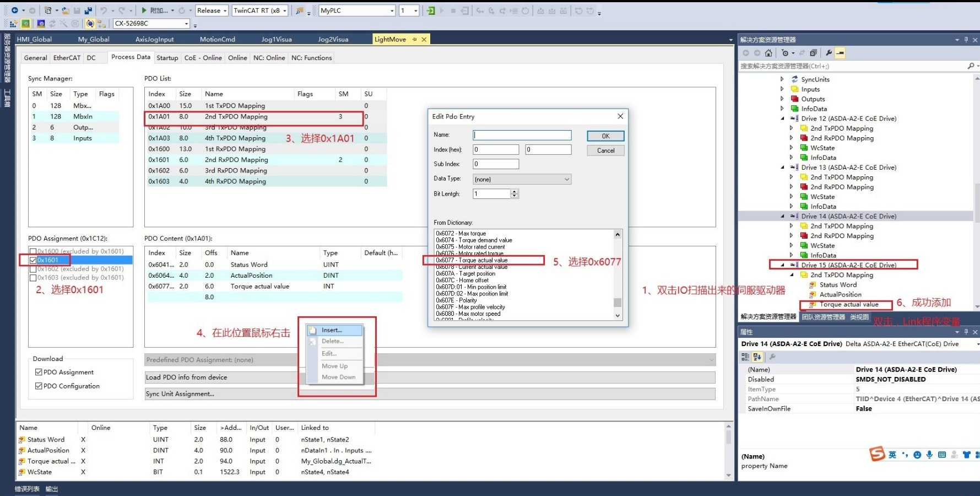Click OK in Edit Pdo Entry dialog
The height and width of the screenshot is (496, 980).
[x=605, y=136]
